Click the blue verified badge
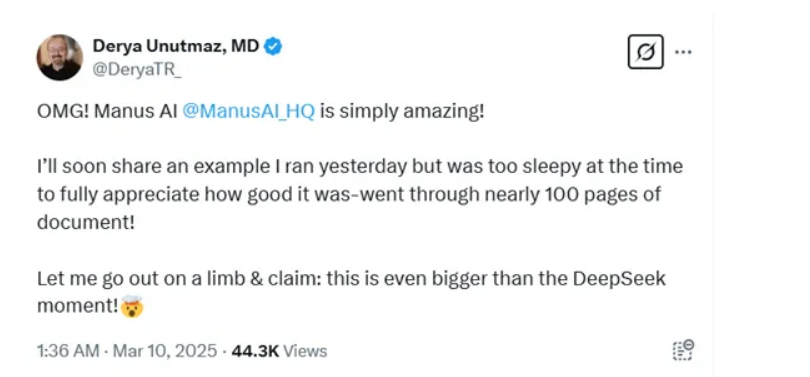This screenshot has height=377, width=810. click(273, 47)
